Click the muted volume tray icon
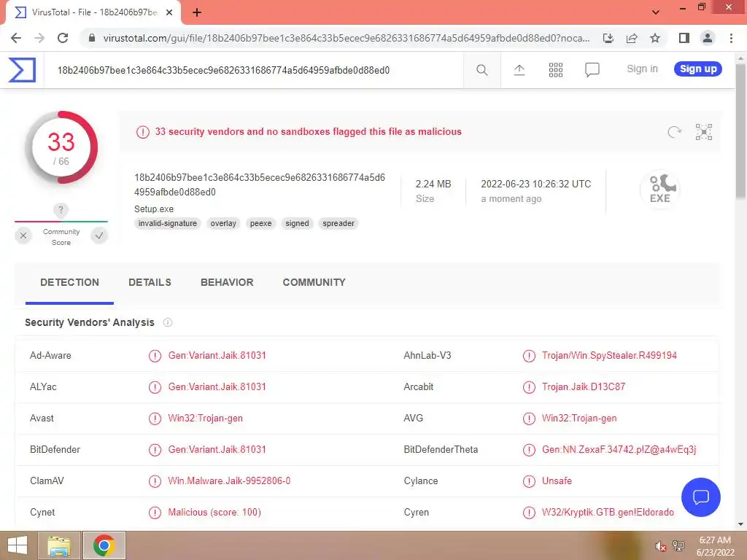 (660, 546)
